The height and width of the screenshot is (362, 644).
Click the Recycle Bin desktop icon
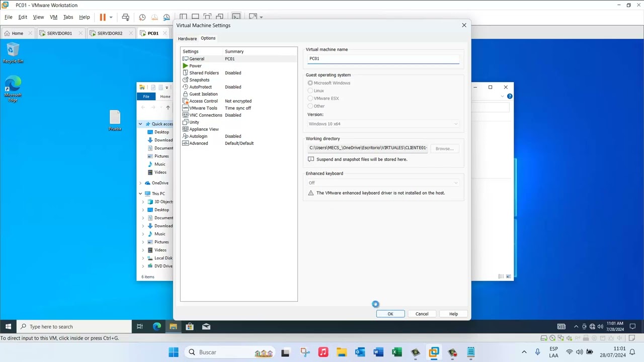13,53
